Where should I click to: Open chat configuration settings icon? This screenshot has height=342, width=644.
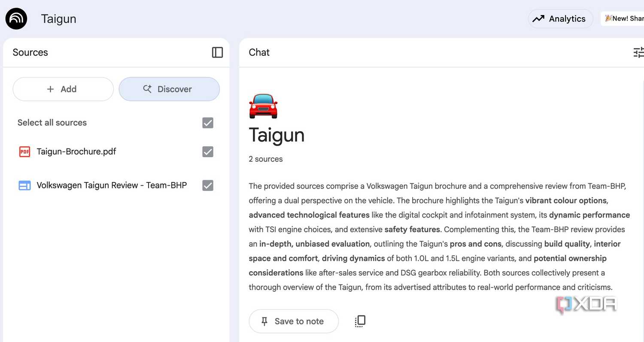[x=639, y=52]
